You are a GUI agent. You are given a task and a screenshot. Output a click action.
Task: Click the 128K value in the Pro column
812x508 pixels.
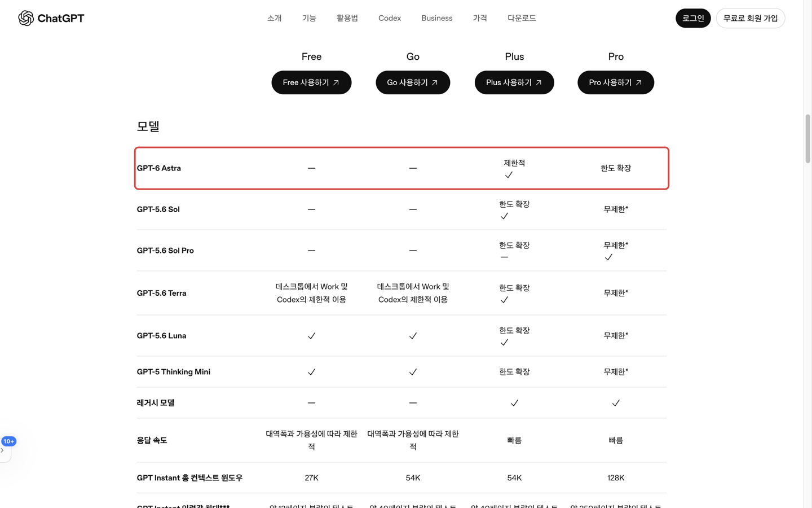(616, 478)
